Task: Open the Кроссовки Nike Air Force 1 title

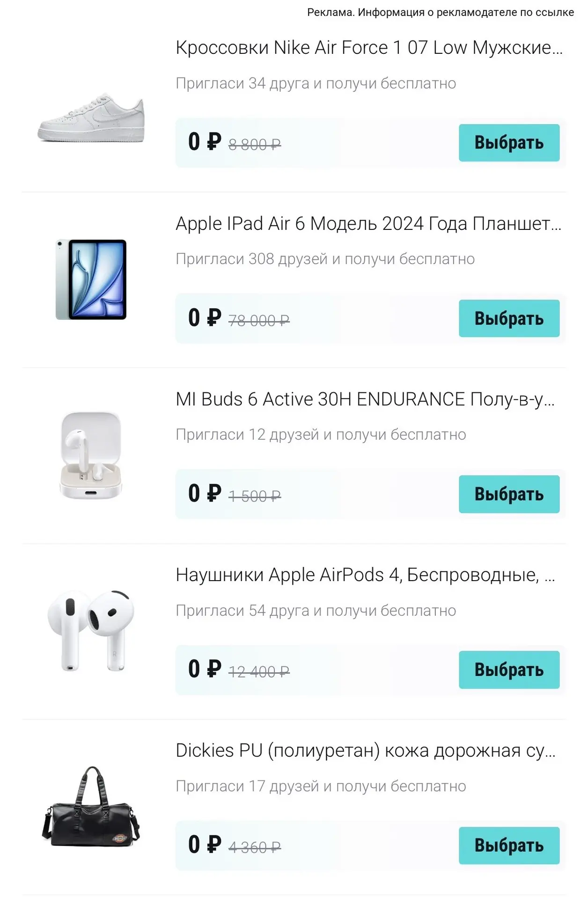Action: 369,48
